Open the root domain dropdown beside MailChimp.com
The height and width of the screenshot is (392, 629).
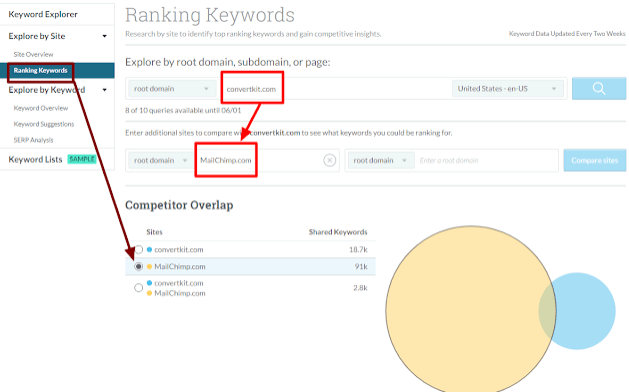tap(161, 160)
